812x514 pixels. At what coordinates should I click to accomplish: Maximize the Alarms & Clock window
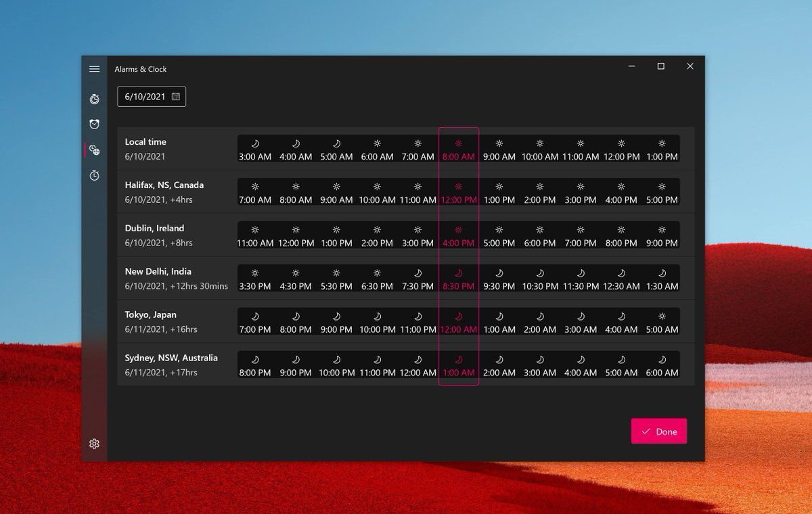pyautogui.click(x=661, y=66)
